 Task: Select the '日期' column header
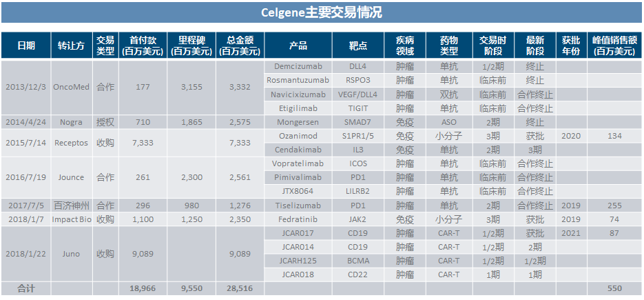pyautogui.click(x=26, y=46)
